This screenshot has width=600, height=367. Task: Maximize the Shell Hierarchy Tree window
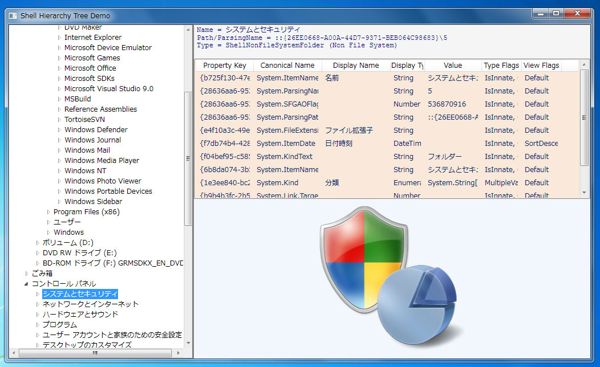click(x=556, y=13)
